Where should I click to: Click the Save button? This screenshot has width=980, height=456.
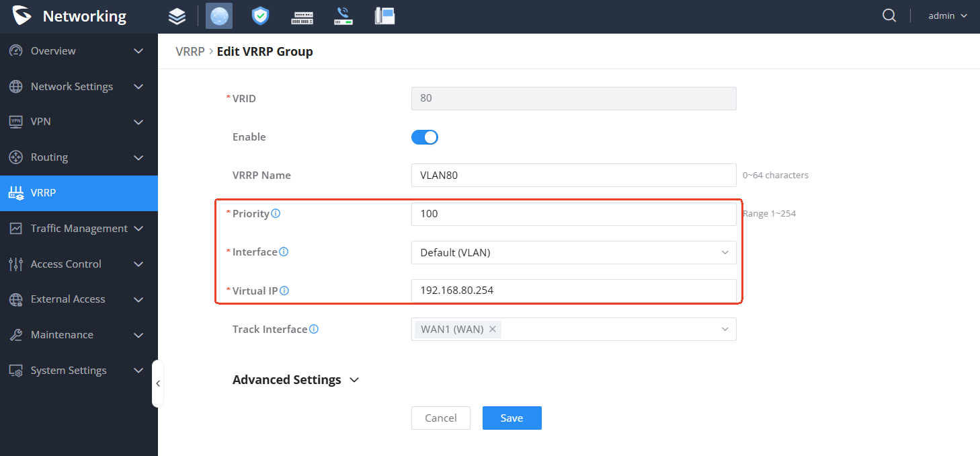[512, 418]
